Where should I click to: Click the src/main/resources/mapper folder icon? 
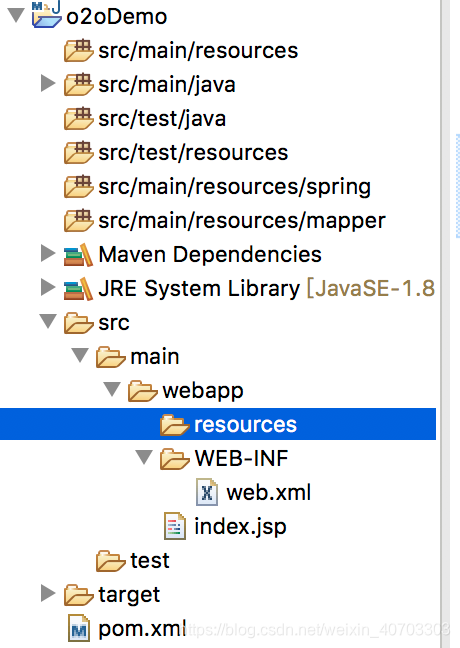79,220
